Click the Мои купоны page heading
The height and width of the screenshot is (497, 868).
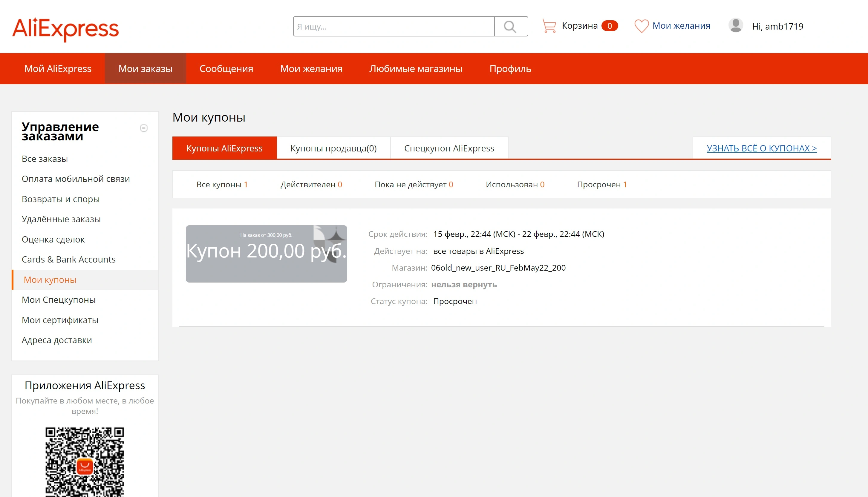point(209,117)
